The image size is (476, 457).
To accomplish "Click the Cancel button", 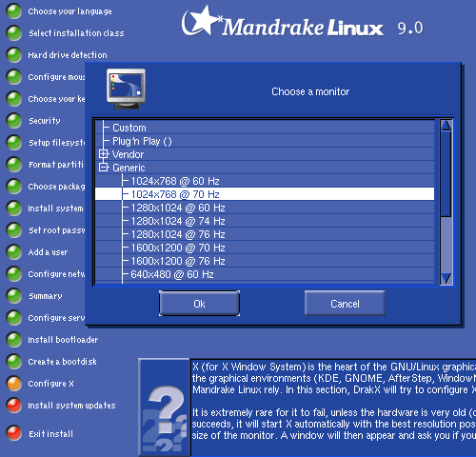I will click(345, 304).
